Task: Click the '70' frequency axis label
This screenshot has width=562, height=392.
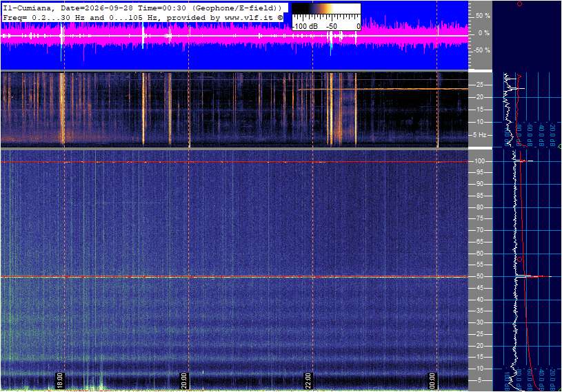Action: (x=479, y=230)
